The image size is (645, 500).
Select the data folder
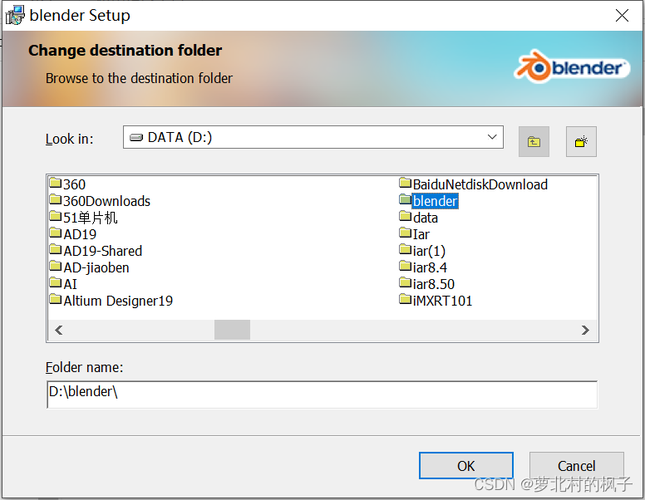click(x=419, y=218)
